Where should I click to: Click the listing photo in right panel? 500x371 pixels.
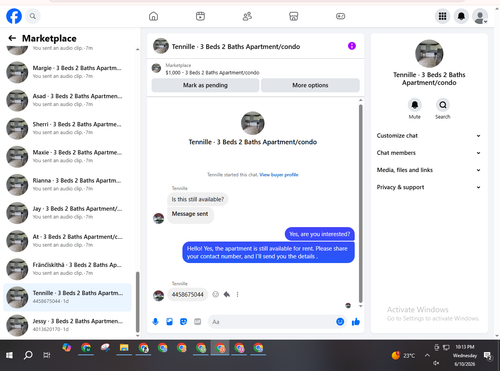(429, 54)
